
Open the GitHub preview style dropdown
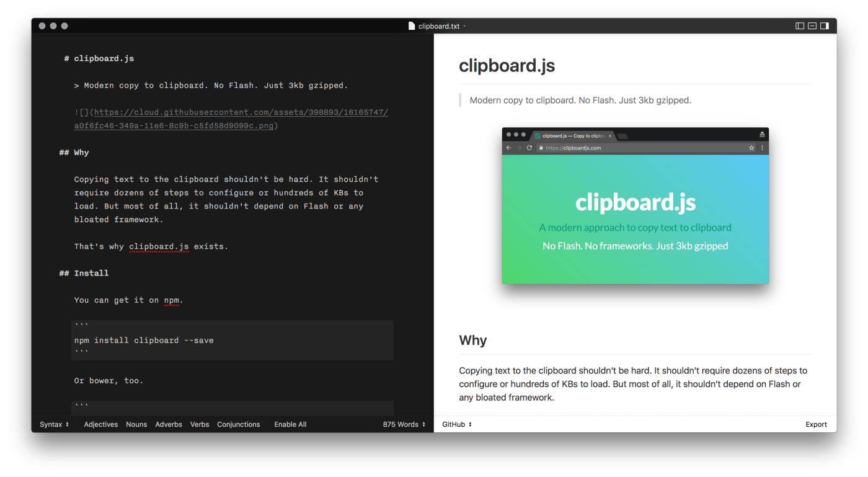[457, 424]
